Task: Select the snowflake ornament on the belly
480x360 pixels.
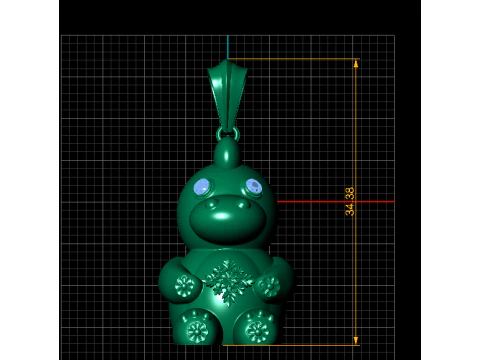Action: tap(229, 282)
